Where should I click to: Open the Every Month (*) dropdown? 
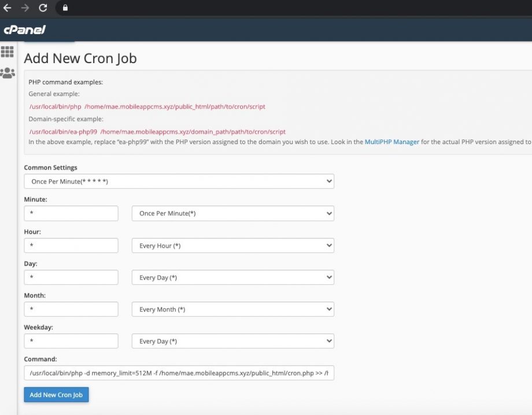[232, 309]
